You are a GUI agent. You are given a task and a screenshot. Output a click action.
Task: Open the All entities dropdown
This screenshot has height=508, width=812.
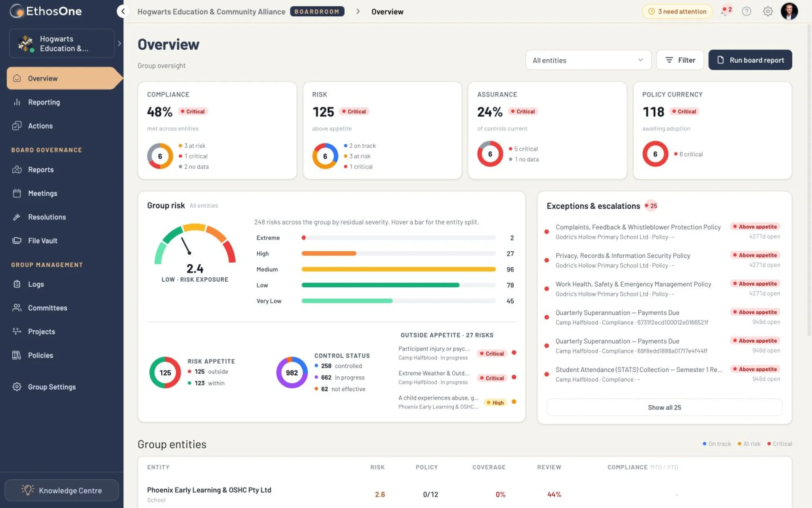(x=588, y=60)
